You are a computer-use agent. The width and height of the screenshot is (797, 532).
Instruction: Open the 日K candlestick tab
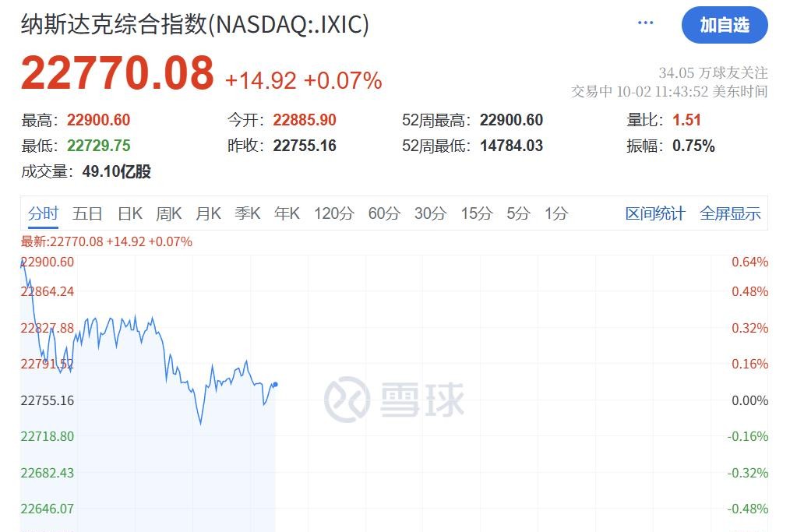[x=130, y=213]
